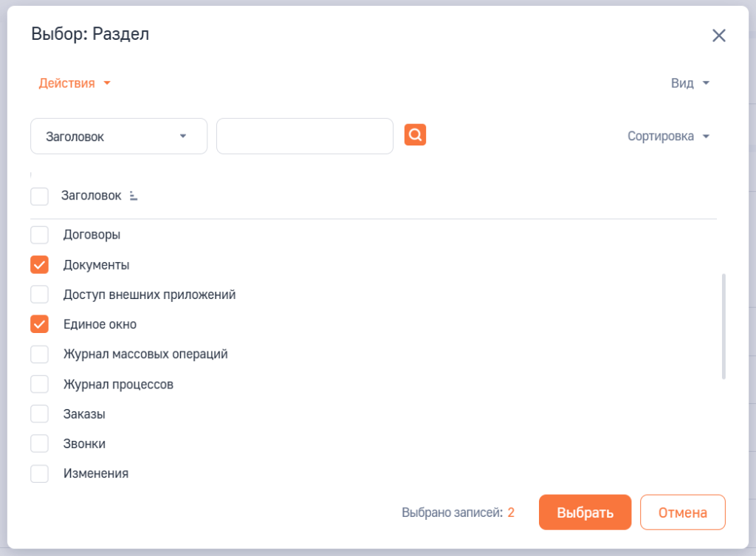This screenshot has height=556, width=756.
Task: Uncheck the Единое окно checkbox
Action: 40,324
